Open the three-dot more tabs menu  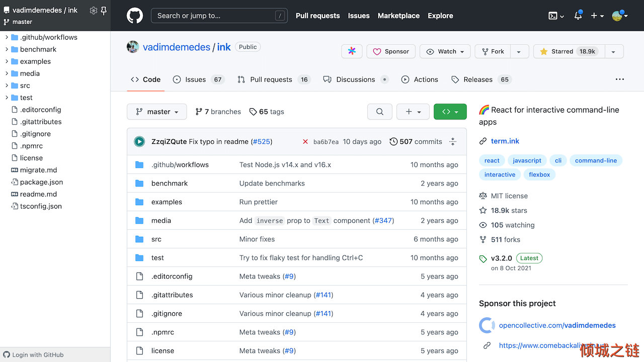tap(620, 79)
